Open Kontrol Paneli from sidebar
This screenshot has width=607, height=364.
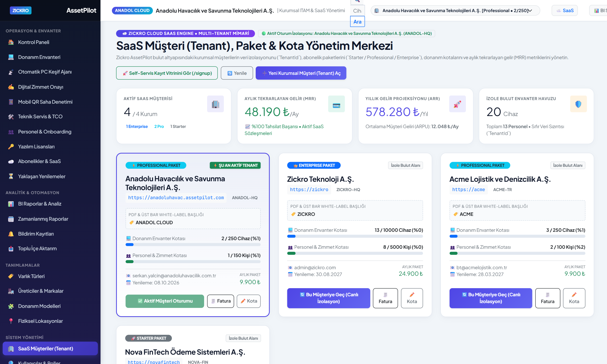[x=50, y=42]
